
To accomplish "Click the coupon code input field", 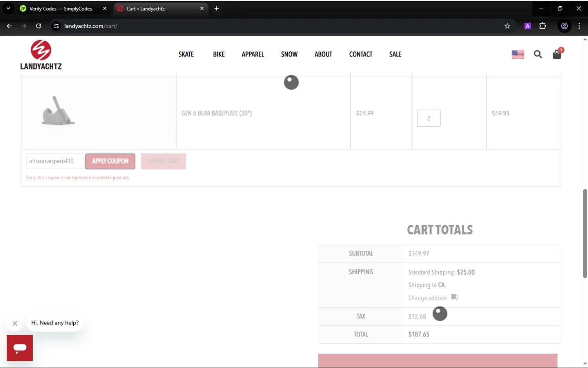I will point(54,161).
